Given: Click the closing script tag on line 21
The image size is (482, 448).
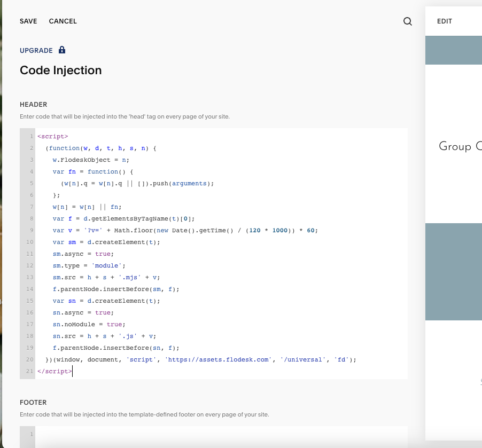Looking at the screenshot, I should [x=53, y=371].
